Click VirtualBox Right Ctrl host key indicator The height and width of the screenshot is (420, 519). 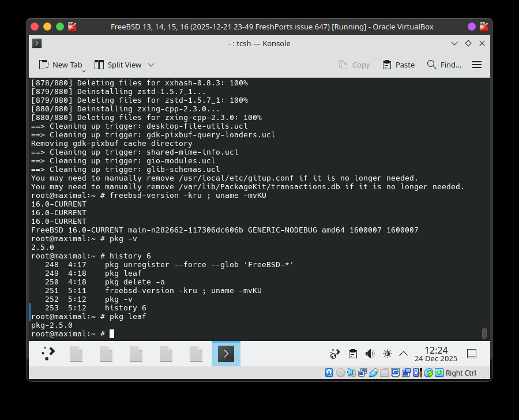460,373
